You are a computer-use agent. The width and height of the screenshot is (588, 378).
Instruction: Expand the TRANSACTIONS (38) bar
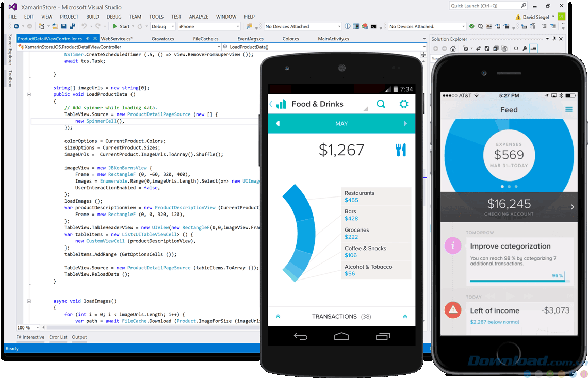coord(341,317)
